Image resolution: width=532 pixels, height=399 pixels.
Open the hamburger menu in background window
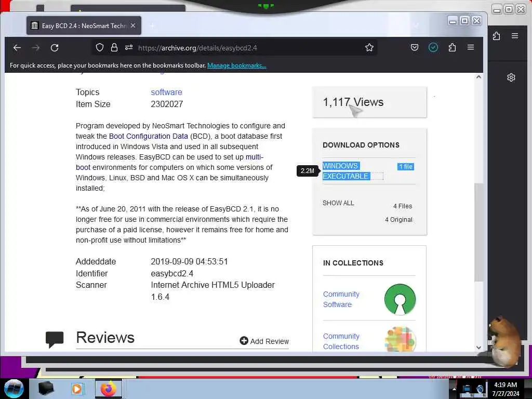(515, 36)
